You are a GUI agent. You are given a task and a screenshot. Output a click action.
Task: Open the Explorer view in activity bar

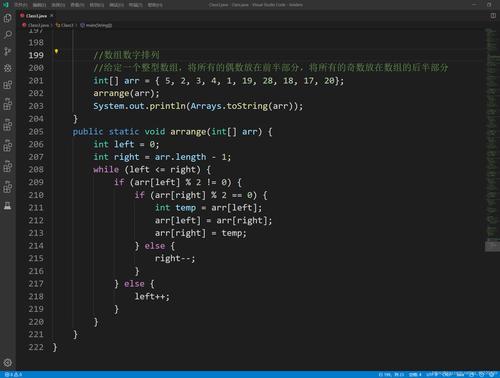click(8, 18)
